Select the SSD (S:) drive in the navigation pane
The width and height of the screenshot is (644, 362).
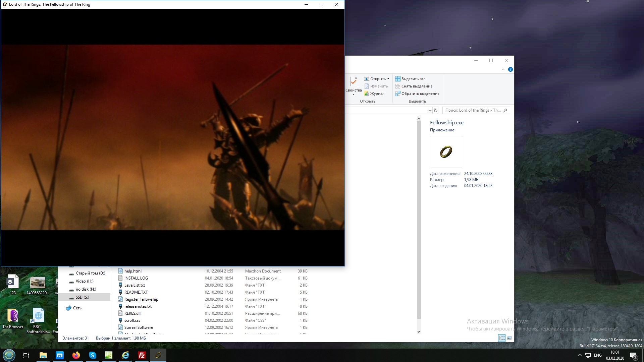[x=82, y=297]
